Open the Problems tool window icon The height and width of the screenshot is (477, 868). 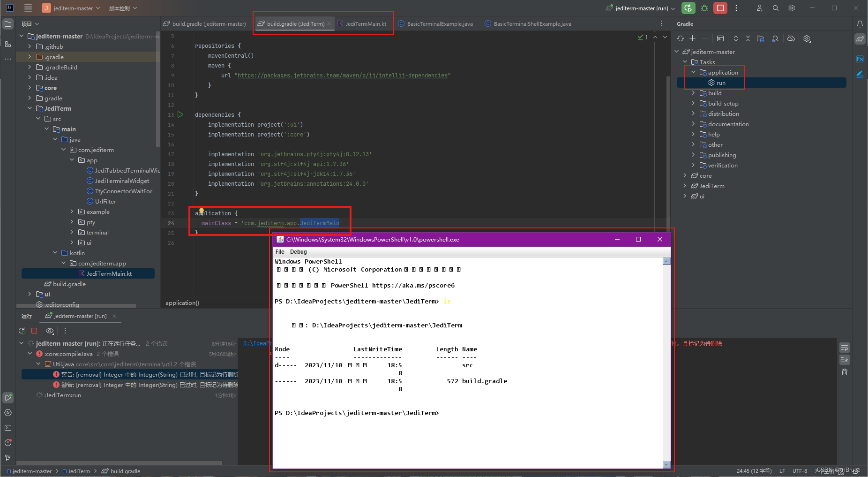click(8, 443)
